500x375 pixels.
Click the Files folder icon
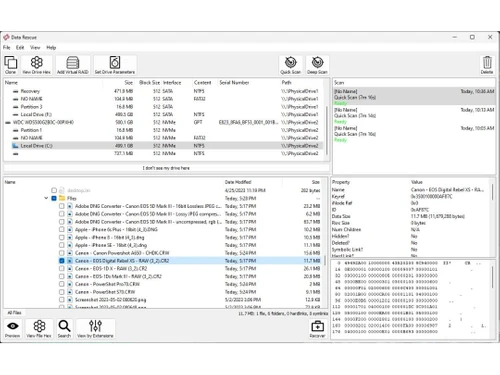coord(62,198)
